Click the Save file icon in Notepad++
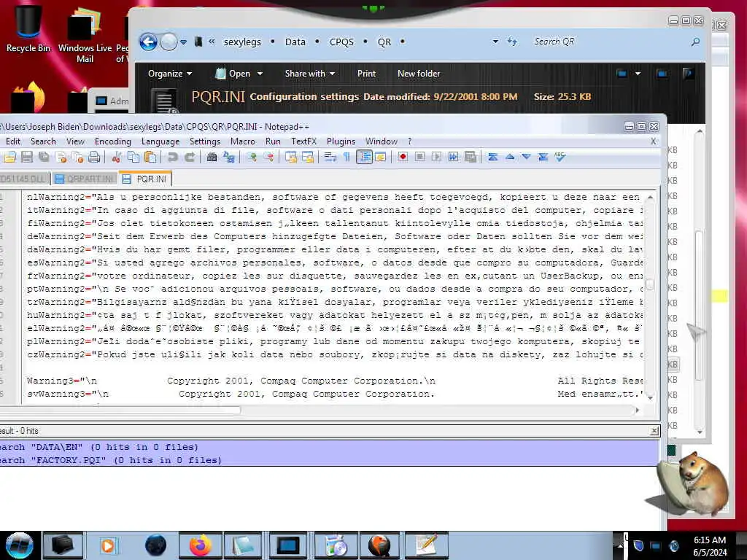 [x=27, y=157]
